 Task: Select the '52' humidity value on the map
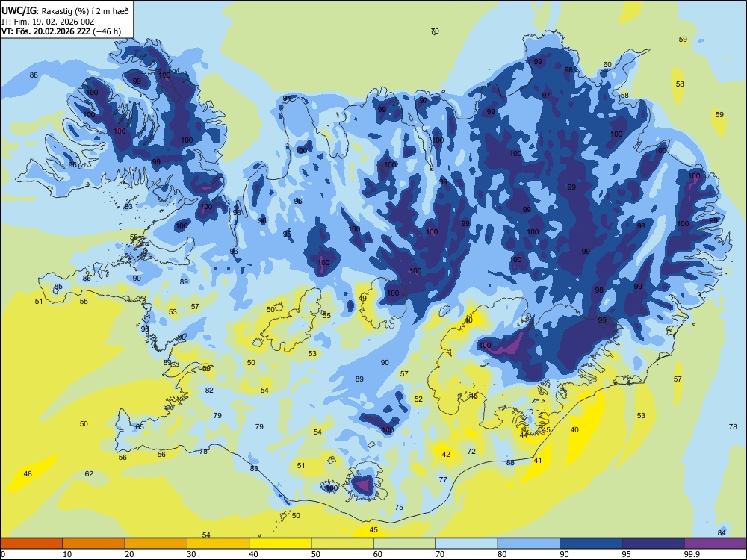pos(418,399)
